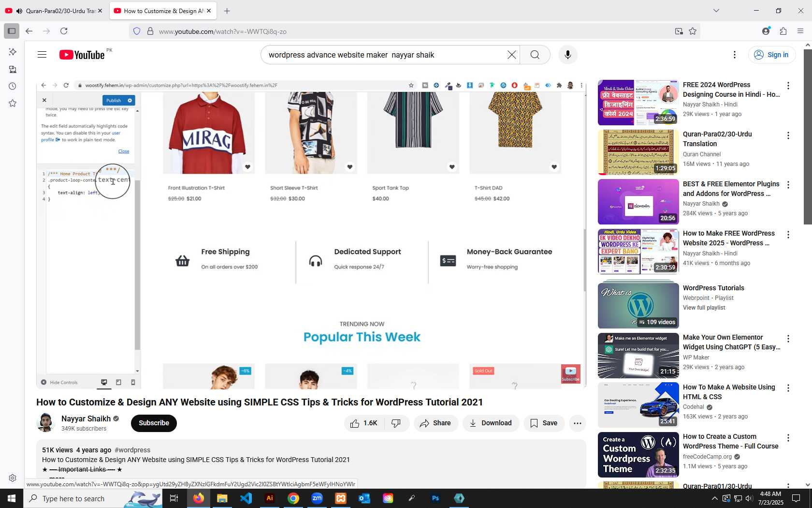Screen dimensions: 812x508
Task: Open options for How to Make FREE WordPress video
Action: tap(788, 235)
